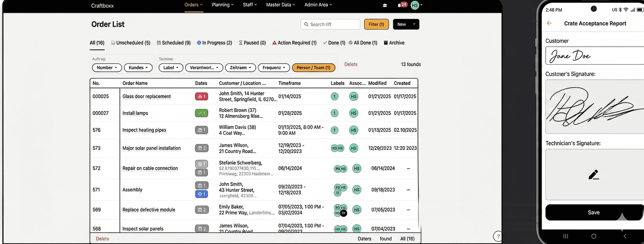This screenshot has width=644, height=244.
Task: Open the Archive tab
Action: [x=394, y=43]
